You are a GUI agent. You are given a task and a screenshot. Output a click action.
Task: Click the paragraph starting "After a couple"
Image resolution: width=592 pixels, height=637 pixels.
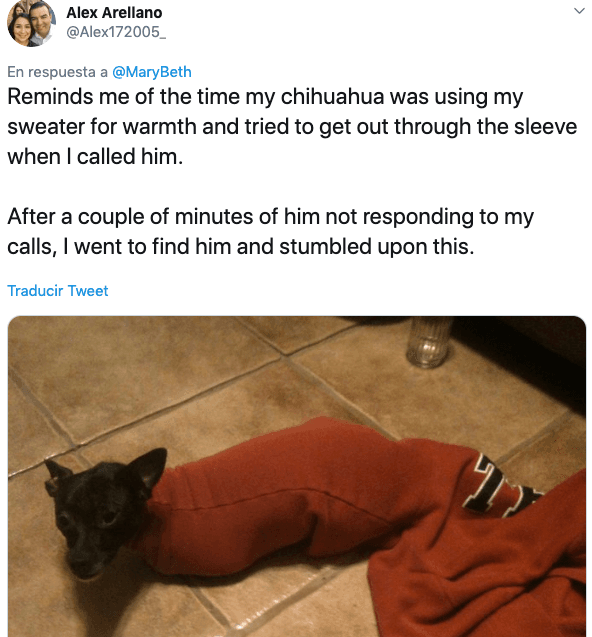[x=270, y=231]
